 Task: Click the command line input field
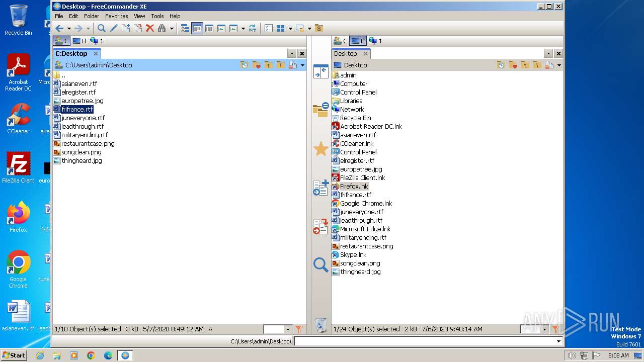[425, 341]
